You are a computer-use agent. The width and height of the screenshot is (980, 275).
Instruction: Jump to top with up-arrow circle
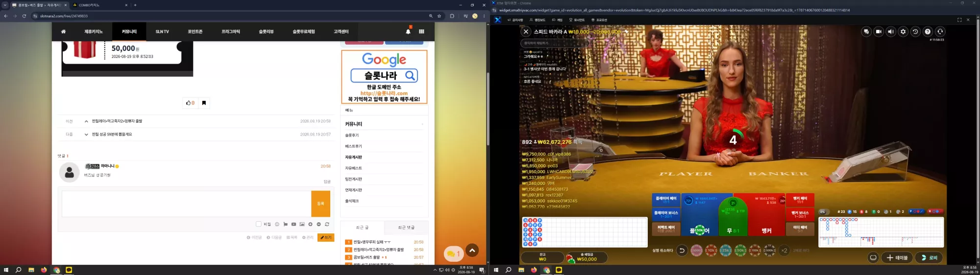point(472,250)
